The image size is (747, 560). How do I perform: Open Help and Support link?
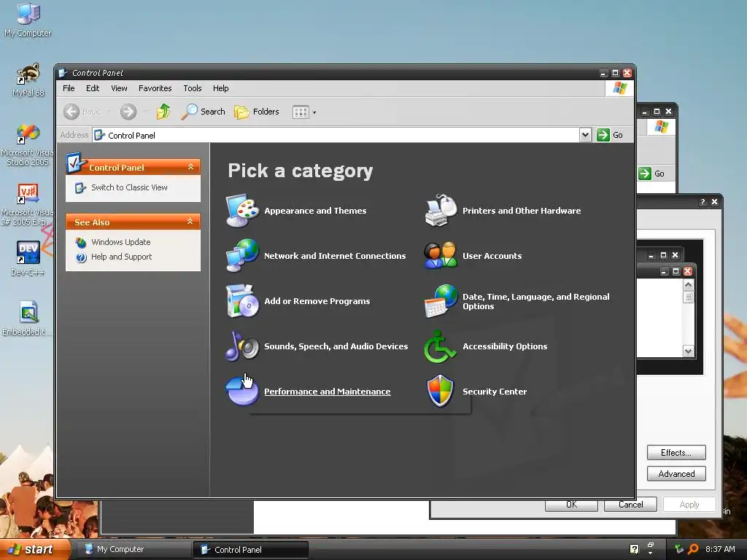tap(122, 257)
